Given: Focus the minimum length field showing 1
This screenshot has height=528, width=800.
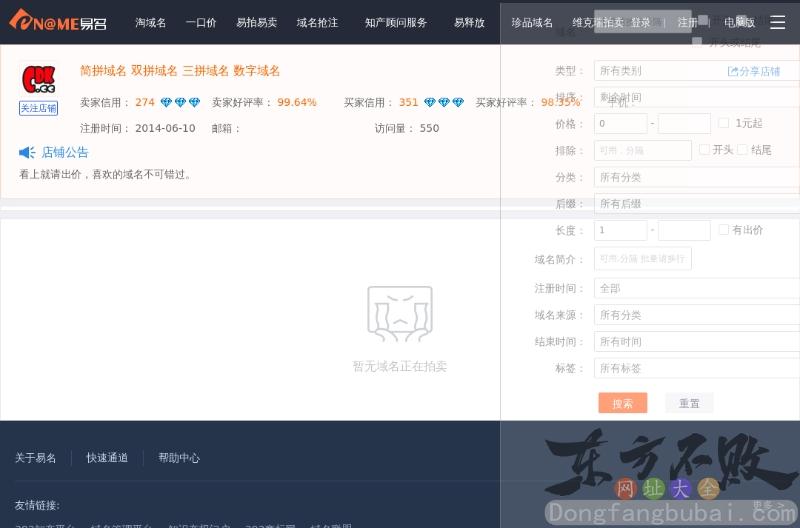Looking at the screenshot, I should 621,230.
